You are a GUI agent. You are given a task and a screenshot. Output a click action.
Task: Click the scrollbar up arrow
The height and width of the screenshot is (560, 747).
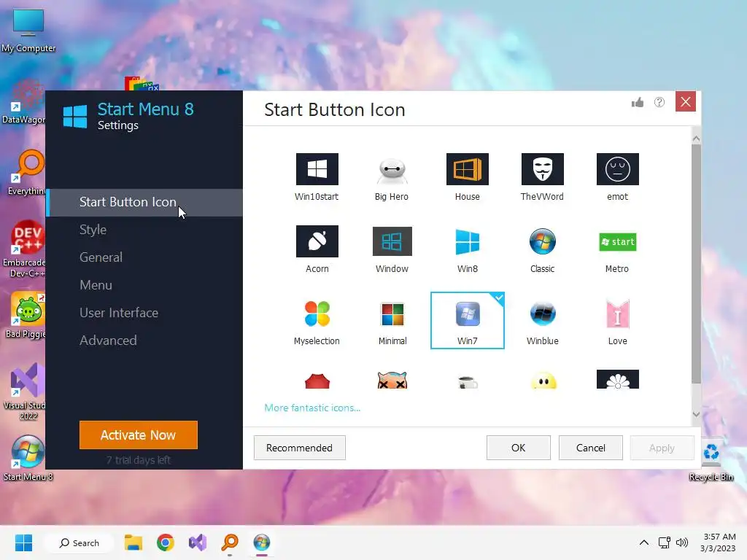pos(696,139)
